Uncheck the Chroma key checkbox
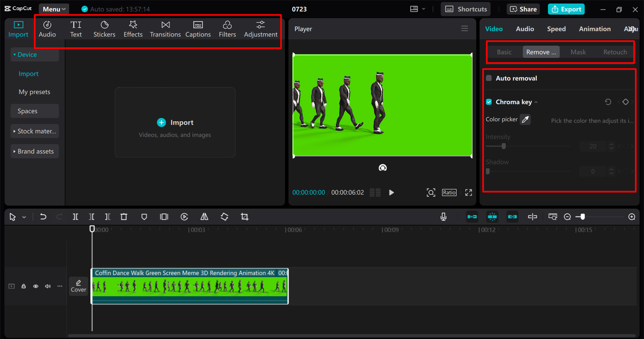The height and width of the screenshot is (339, 644). click(x=489, y=102)
